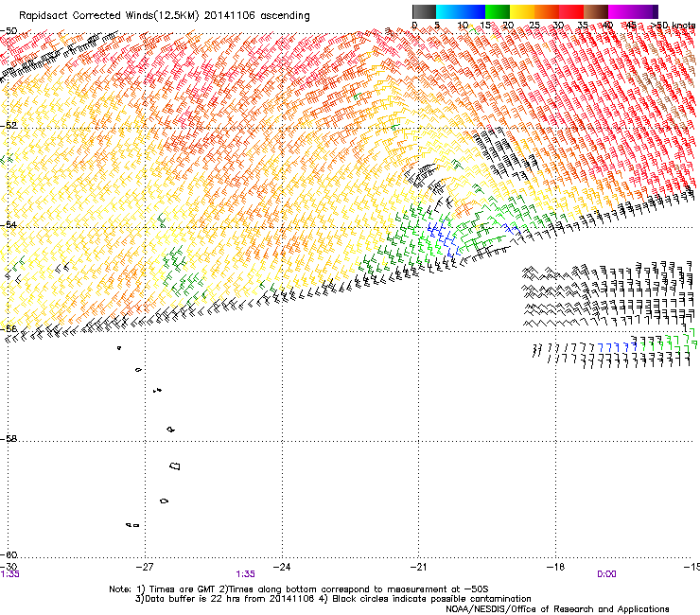Viewport: 700px width, 615px height.
Task: Click longitude label -21
Action: (x=418, y=567)
